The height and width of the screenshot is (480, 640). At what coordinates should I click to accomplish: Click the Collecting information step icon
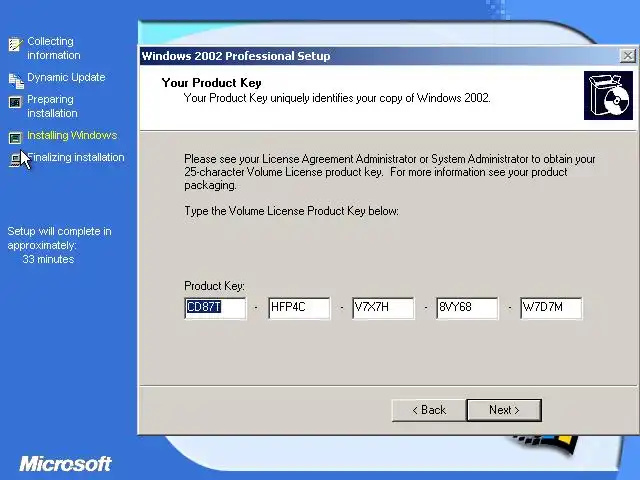click(15, 44)
